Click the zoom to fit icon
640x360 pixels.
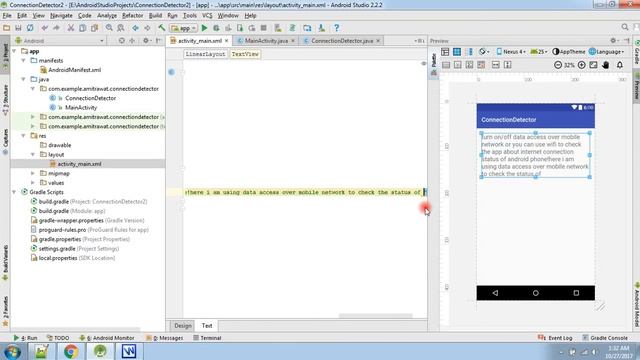point(593,65)
